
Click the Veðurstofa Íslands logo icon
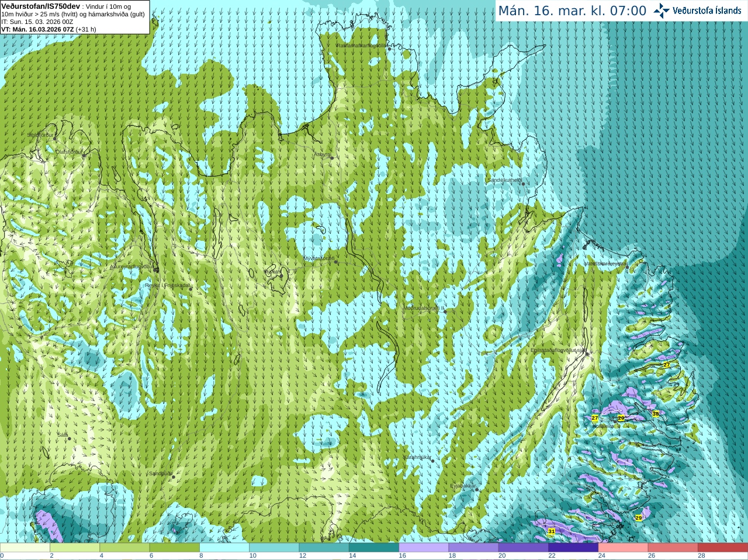point(662,10)
